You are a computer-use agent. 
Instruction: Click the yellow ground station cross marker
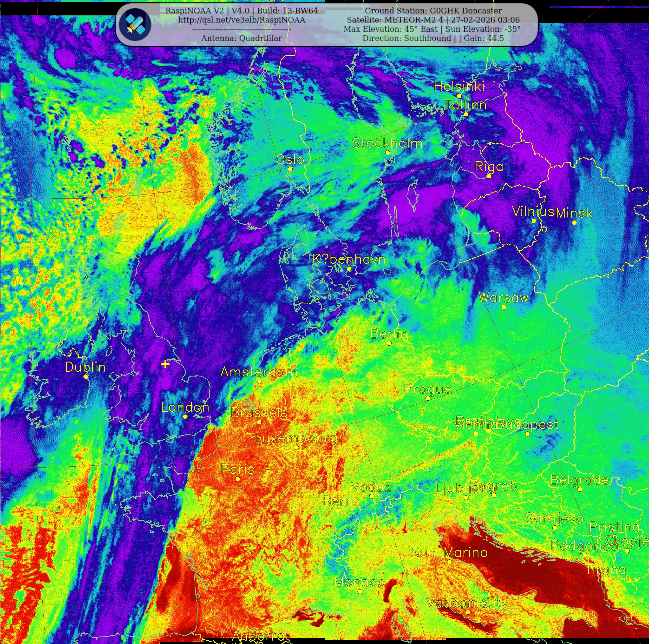[165, 364]
